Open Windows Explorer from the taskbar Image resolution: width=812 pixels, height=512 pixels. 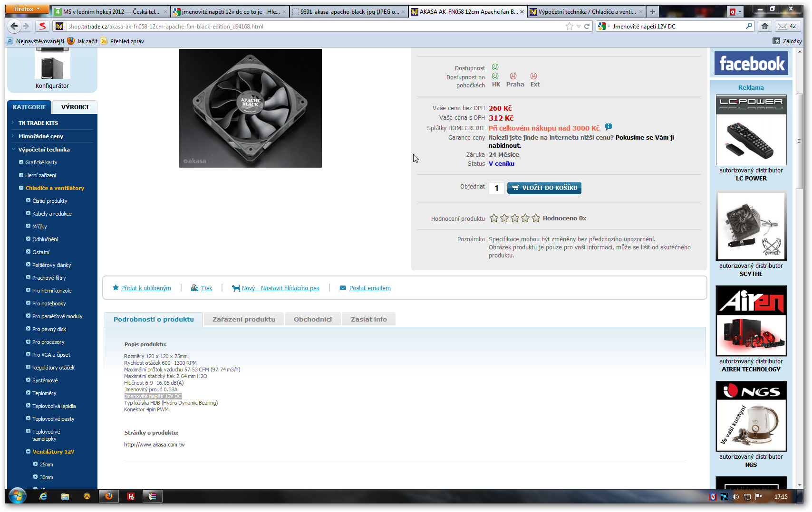point(65,496)
